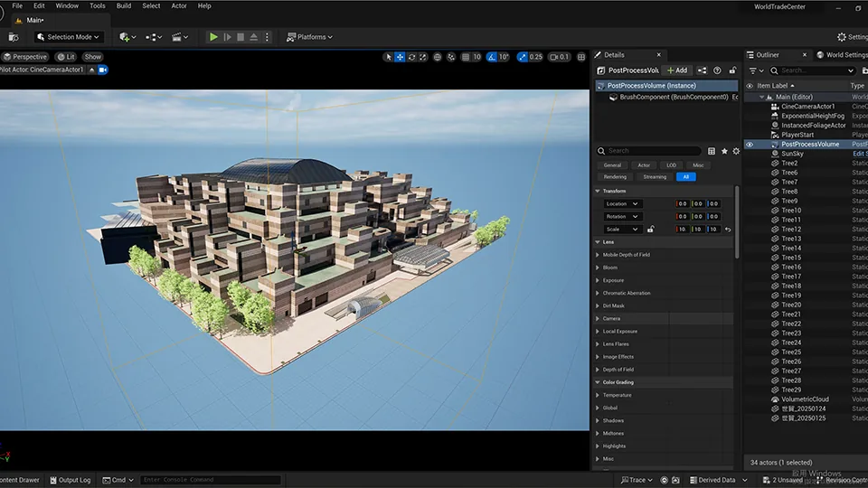Screen dimensions: 868x488
Task: Choose the Select objects cursor tool in viewport
Action: click(x=388, y=57)
